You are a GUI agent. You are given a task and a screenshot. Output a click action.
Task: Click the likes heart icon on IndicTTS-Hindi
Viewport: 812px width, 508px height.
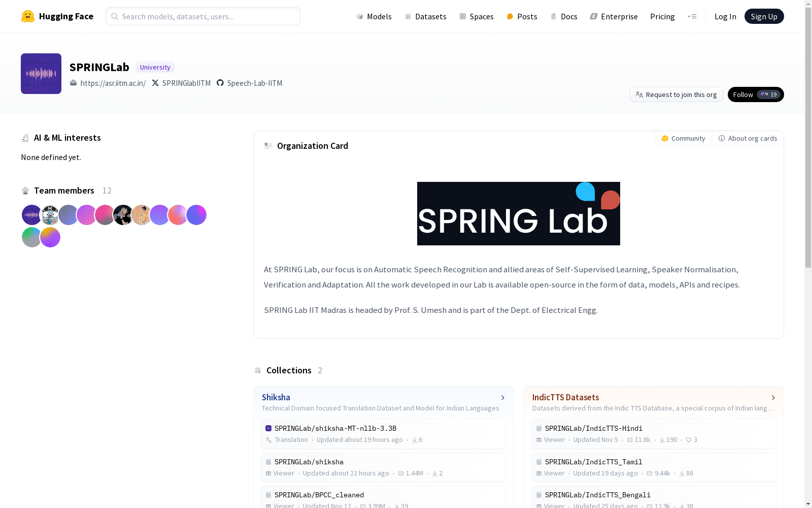tap(689, 440)
